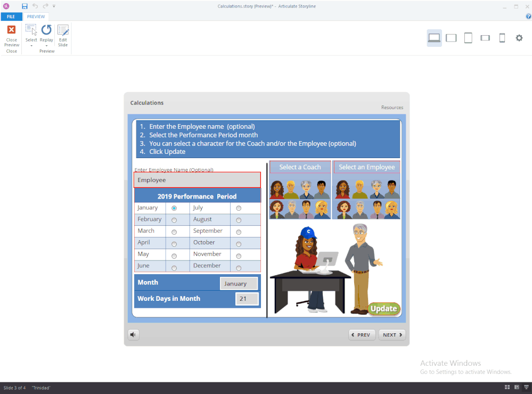Open the quick access toolbar customize arrow
This screenshot has width=532, height=394.
54,6
